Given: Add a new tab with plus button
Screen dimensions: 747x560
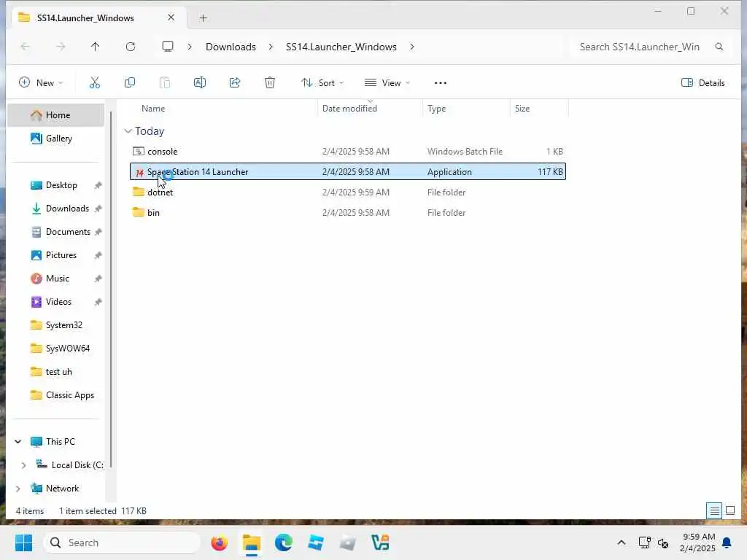Looking at the screenshot, I should 203,18.
